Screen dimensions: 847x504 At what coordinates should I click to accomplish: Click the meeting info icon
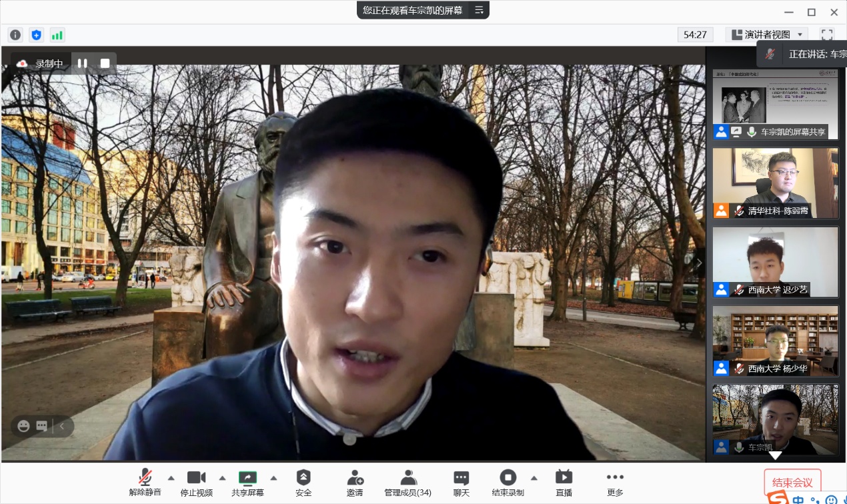[x=15, y=35]
